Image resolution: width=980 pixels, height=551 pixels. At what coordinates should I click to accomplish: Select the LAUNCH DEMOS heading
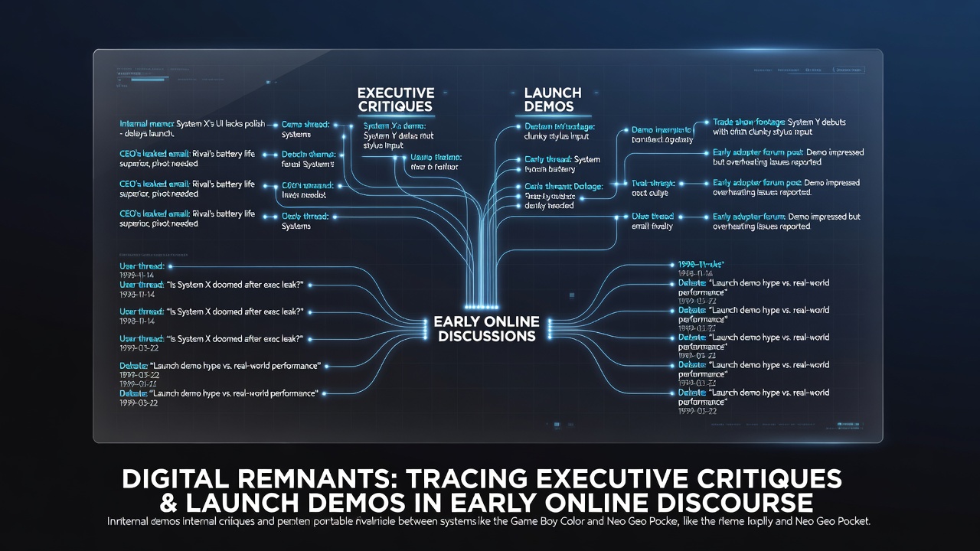[x=552, y=99]
